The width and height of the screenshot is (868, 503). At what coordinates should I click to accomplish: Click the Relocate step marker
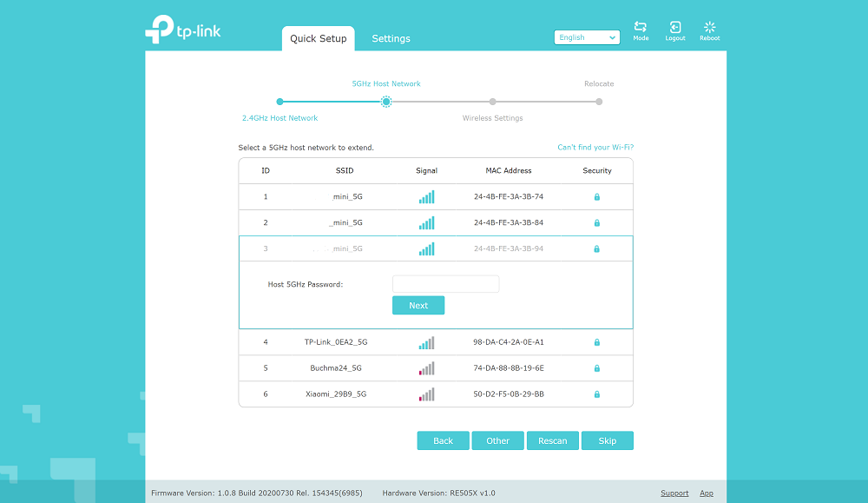(x=599, y=102)
